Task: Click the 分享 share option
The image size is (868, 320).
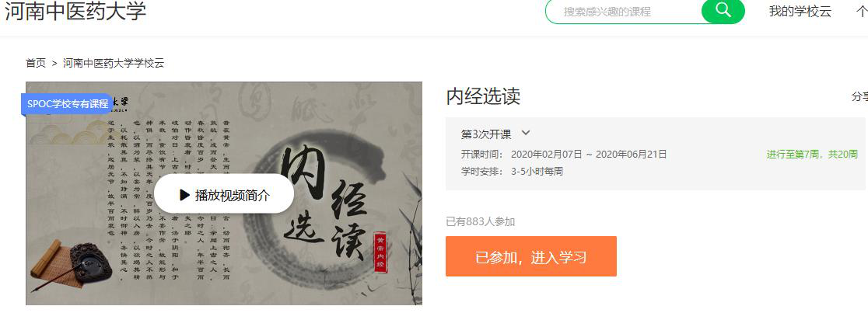Action: pos(859,97)
